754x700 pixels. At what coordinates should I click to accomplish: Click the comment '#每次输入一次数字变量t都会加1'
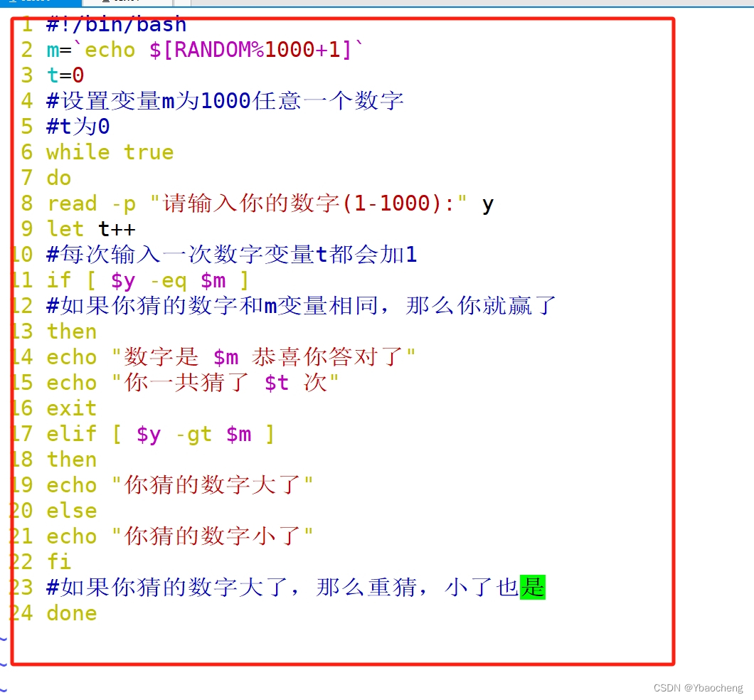[x=232, y=255]
